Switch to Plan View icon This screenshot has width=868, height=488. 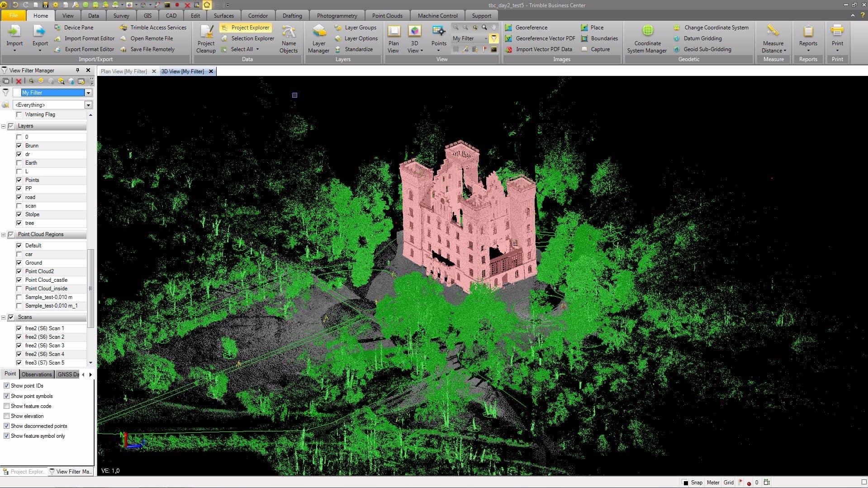(394, 31)
